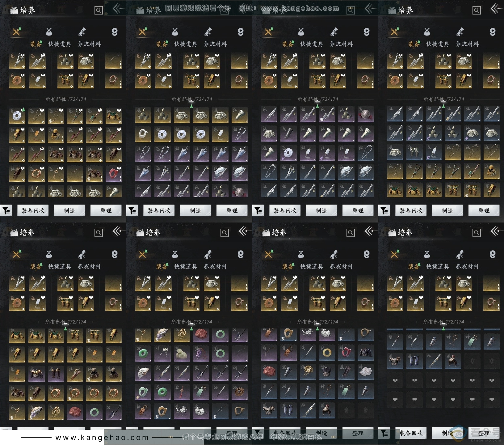This screenshot has height=445, width=504.
Task: Select the scroll icon in the top-left panel
Action: (82, 32)
